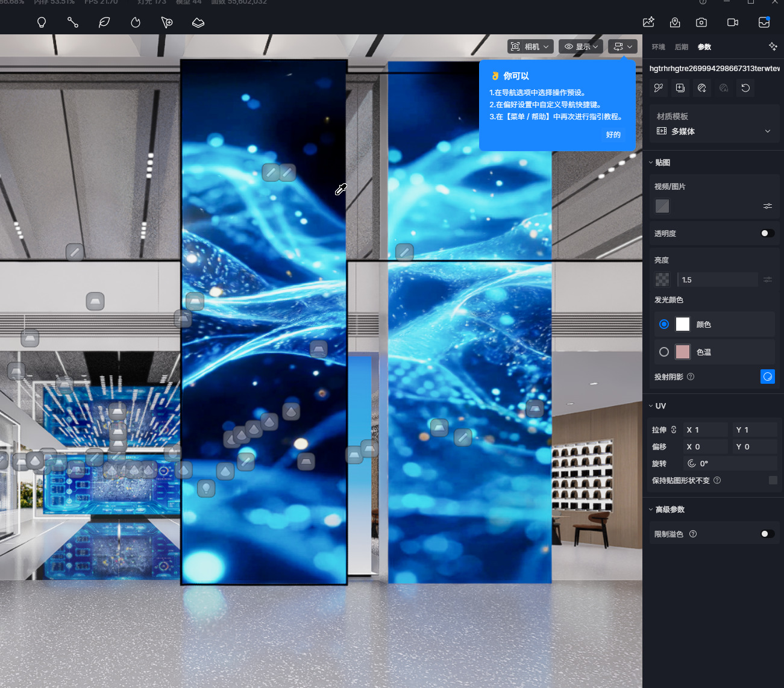Switch to the 环境 tab

pos(658,47)
